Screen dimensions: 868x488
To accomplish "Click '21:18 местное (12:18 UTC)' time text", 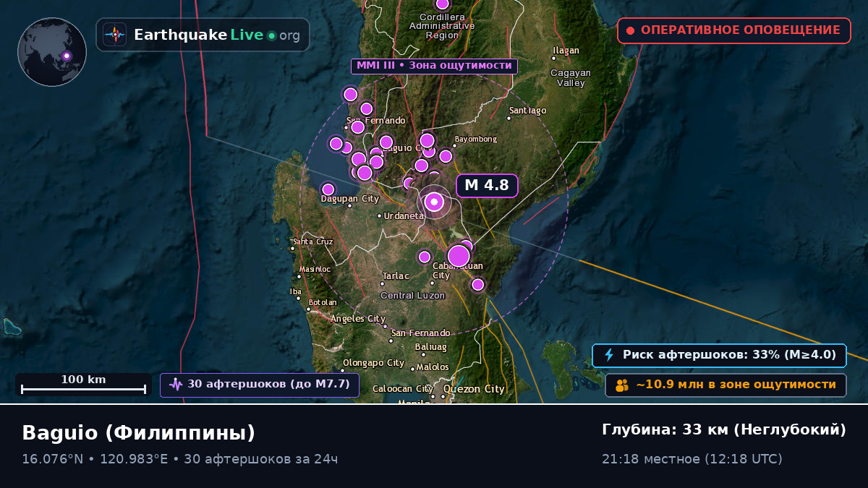I will 692,459.
